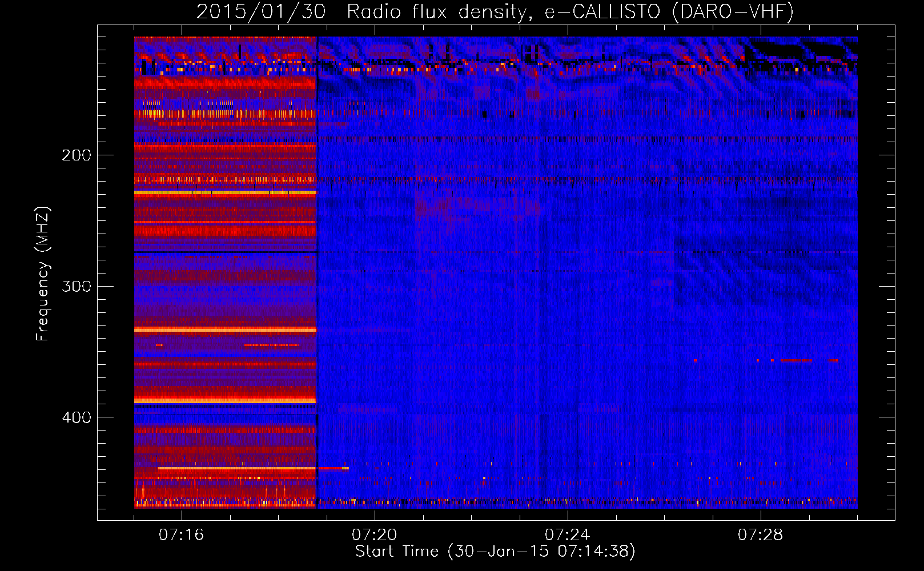Click the bright orange band near 335 MHz
924x571 pixels.
point(225,329)
